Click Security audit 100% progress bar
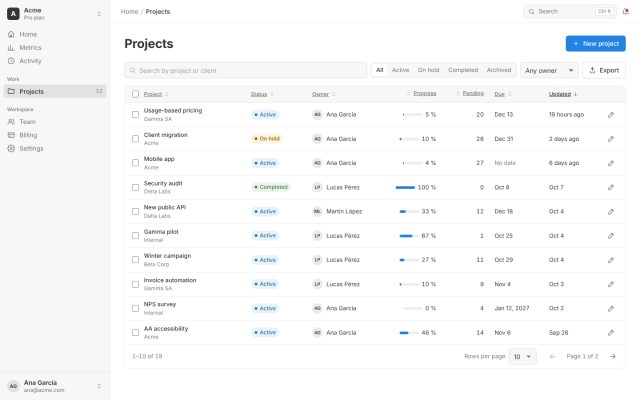Screen dimensions: 640x400 coord(405,187)
